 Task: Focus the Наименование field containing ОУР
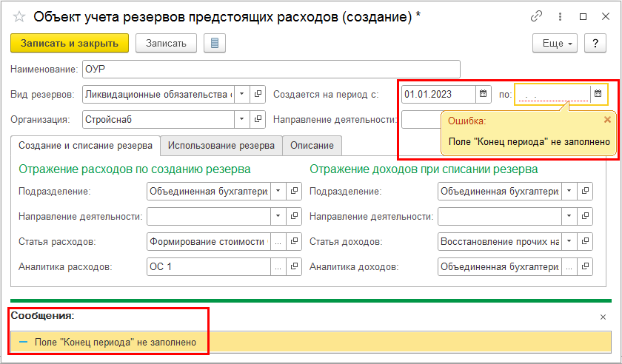271,69
